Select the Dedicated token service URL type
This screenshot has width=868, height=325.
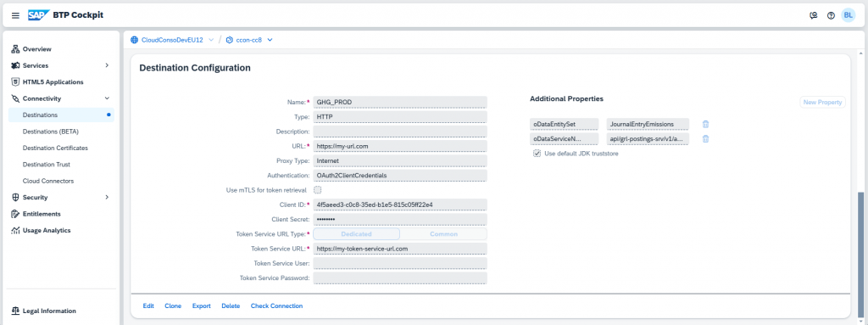(x=357, y=234)
